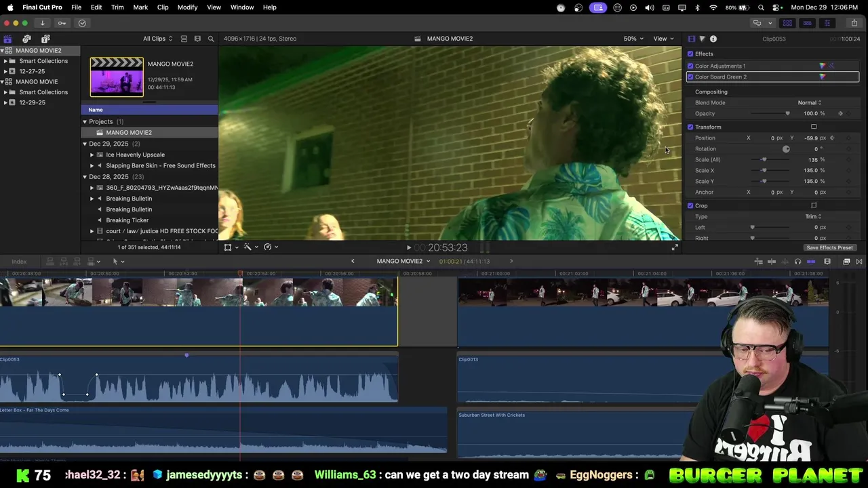Open the Mark menu

140,7
